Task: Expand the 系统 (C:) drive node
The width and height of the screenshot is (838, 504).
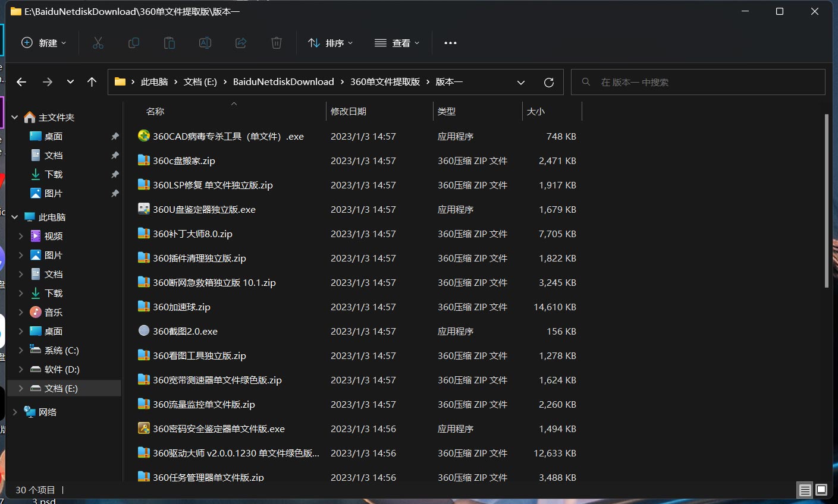Action: 21,351
